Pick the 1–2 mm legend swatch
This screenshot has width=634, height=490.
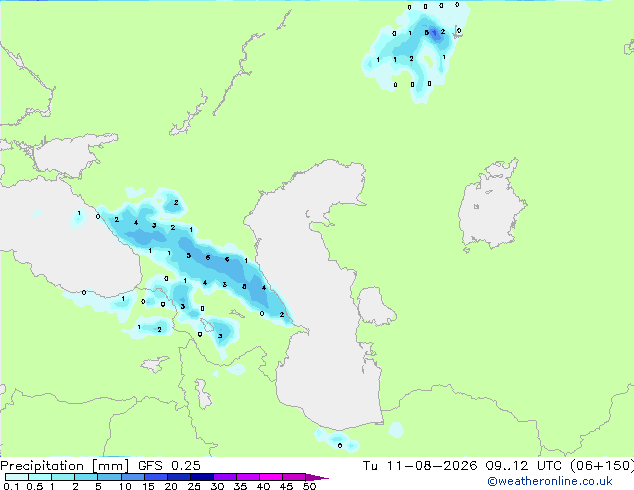[x=63, y=477]
